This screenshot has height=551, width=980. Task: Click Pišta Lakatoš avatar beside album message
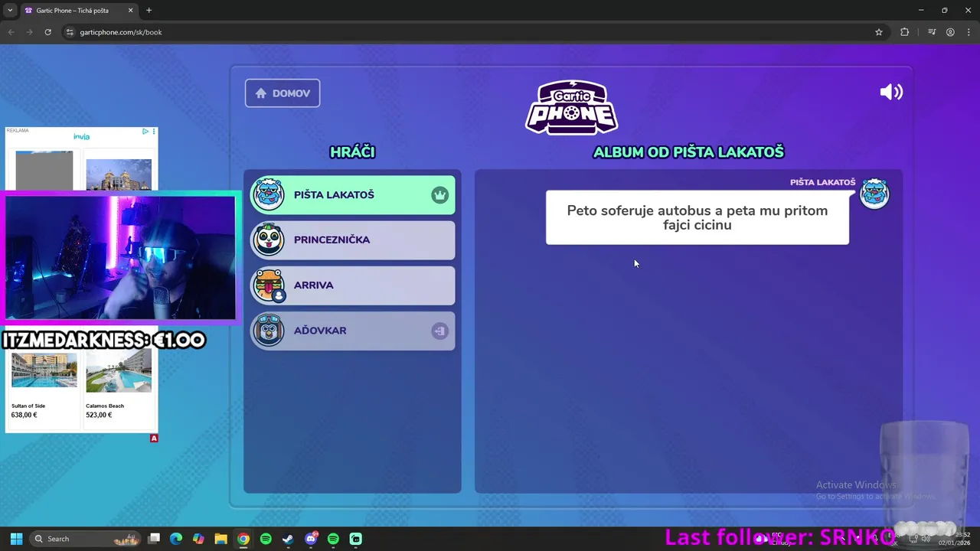click(874, 194)
